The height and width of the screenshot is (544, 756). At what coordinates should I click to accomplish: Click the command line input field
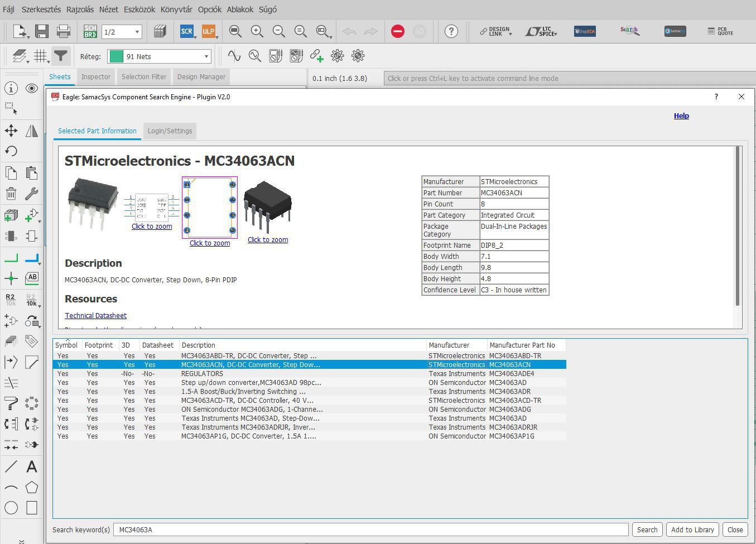coord(569,79)
